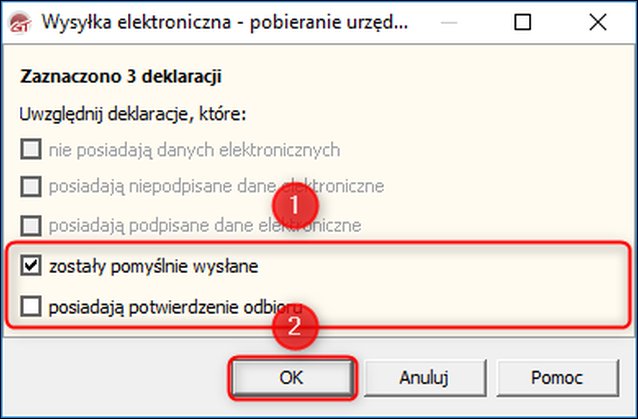The width and height of the screenshot is (638, 419).
Task: Confirm the selection with the OK button
Action: 292,378
